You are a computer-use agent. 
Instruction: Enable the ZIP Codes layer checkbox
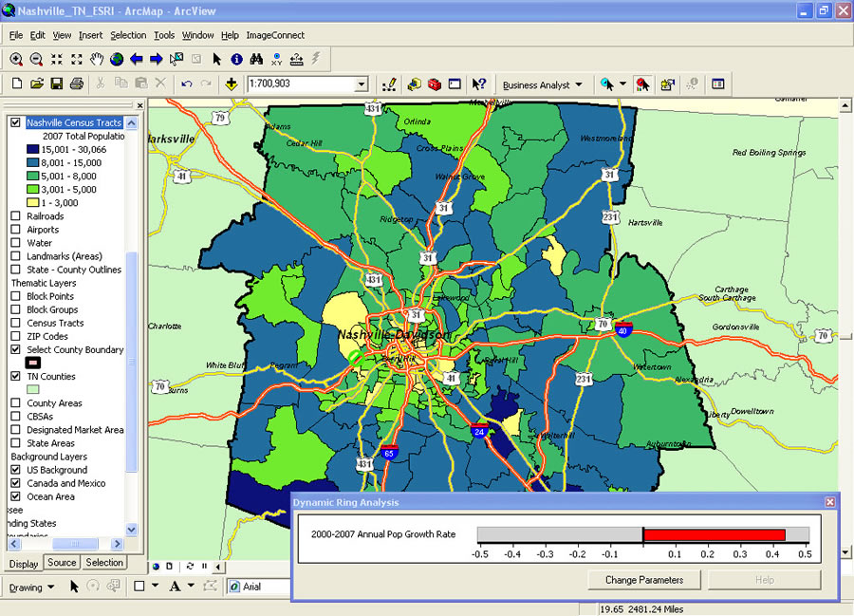coord(16,336)
